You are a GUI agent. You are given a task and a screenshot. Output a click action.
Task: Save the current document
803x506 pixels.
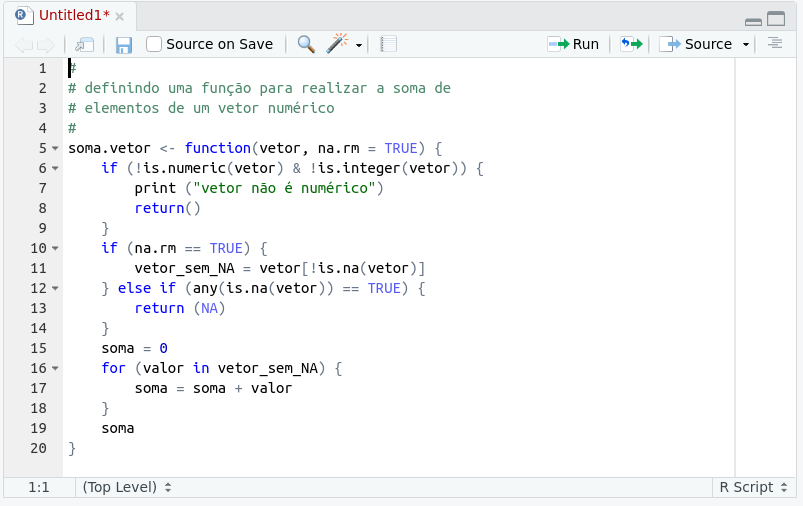click(124, 45)
